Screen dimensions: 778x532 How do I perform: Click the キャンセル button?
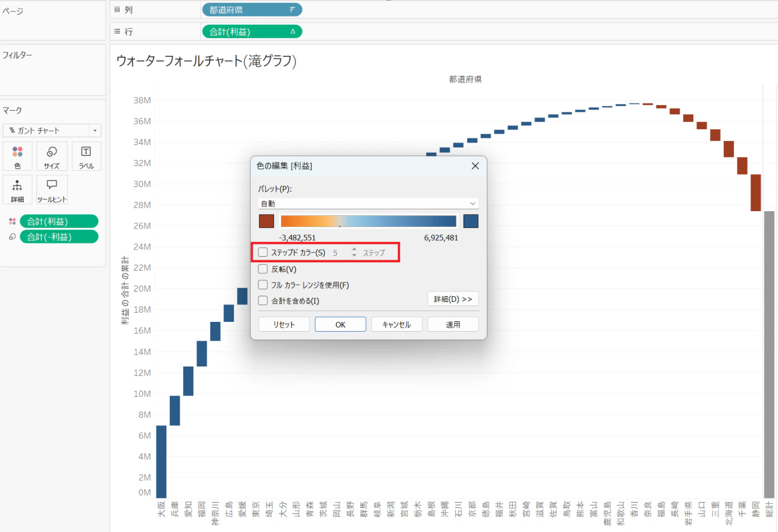396,324
